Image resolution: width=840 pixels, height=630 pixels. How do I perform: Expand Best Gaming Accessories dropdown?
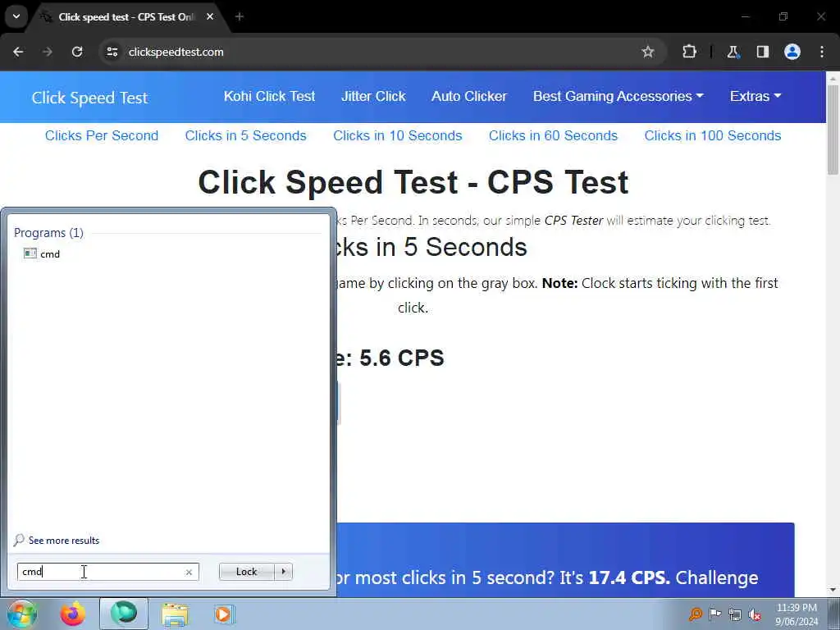coord(619,97)
